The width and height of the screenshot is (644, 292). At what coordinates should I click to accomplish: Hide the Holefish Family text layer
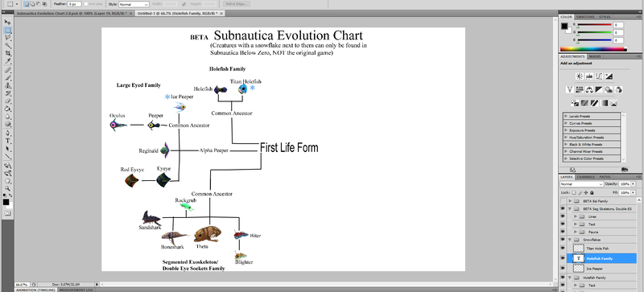pyautogui.click(x=562, y=258)
